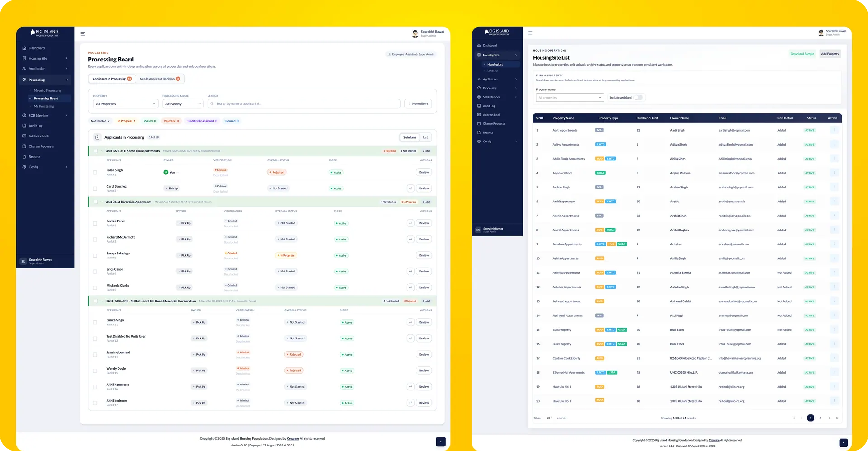Switch to List view

point(425,137)
